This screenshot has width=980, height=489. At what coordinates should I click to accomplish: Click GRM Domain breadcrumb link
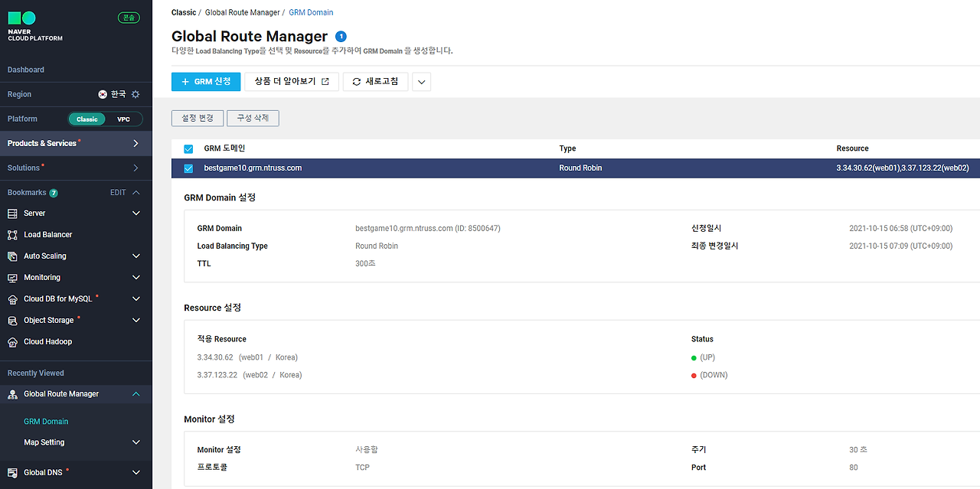click(311, 12)
